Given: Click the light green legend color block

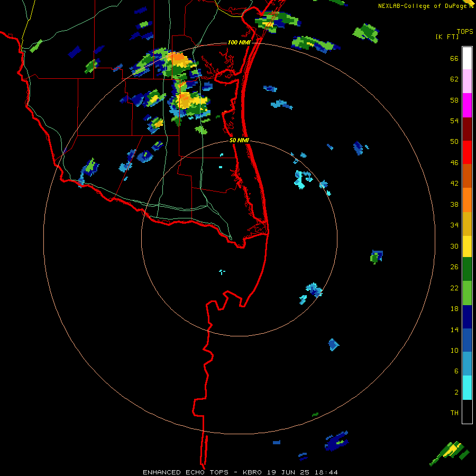Looking at the screenshot, I should (x=467, y=293).
